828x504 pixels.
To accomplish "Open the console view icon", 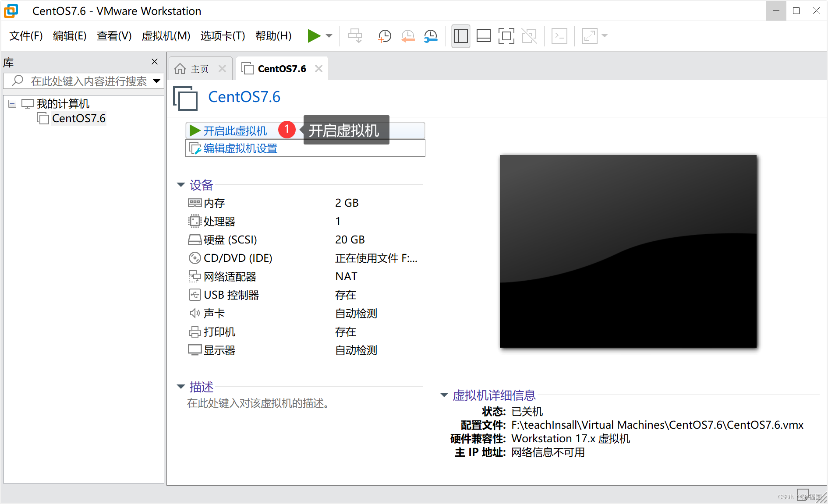I will click(559, 36).
